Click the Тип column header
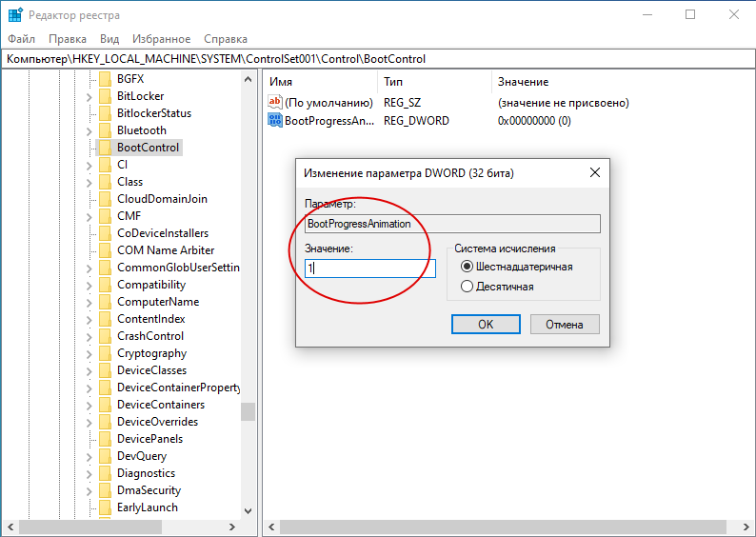This screenshot has width=756, height=537. (434, 82)
